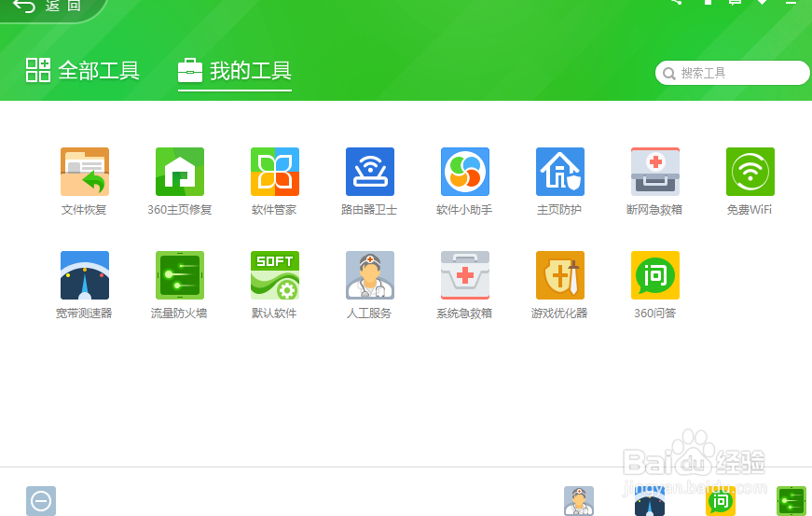Image resolution: width=812 pixels, height=516 pixels.
Task: Open 人工服务 manual service
Action: point(370,275)
